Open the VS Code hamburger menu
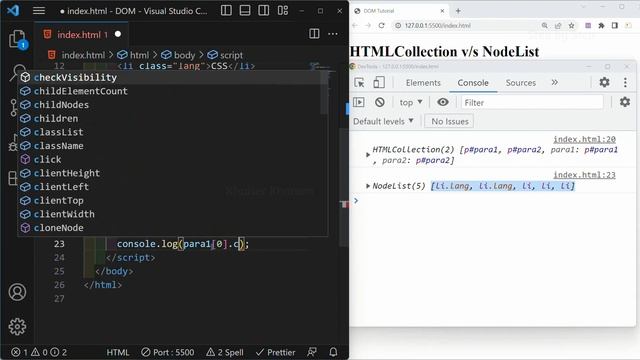The image size is (640, 360). tap(39, 11)
